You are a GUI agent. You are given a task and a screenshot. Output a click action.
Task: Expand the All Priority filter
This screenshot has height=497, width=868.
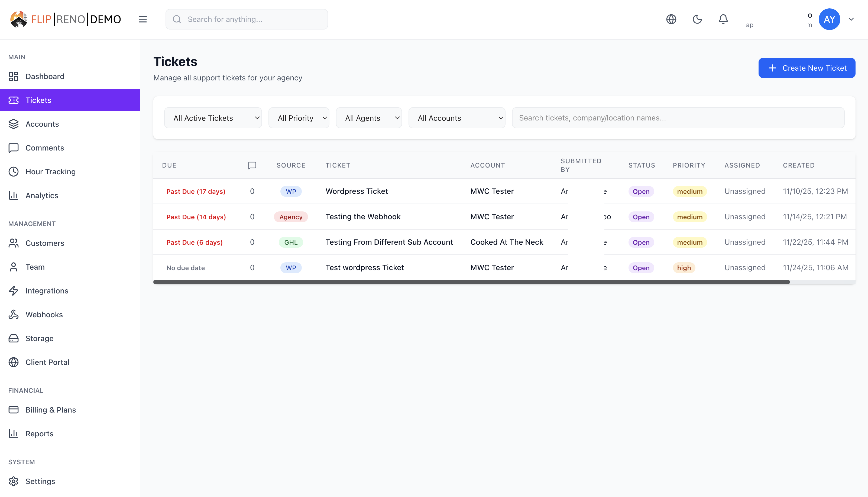(299, 118)
